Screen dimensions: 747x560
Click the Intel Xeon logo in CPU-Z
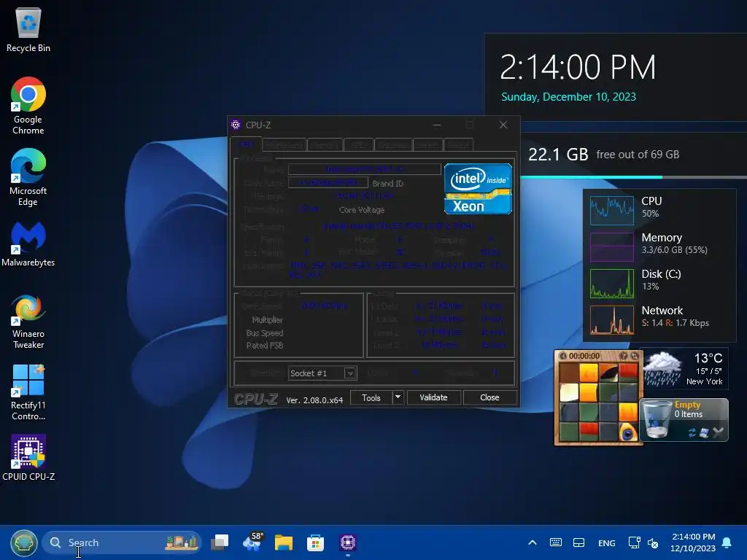tap(478, 189)
